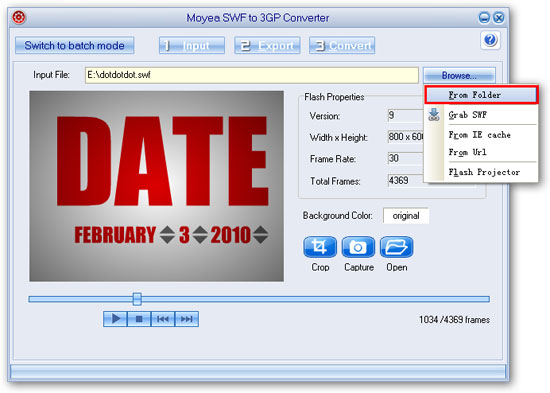Select From IE cache option
Viewport: 550px width, 393px height.
click(x=481, y=135)
